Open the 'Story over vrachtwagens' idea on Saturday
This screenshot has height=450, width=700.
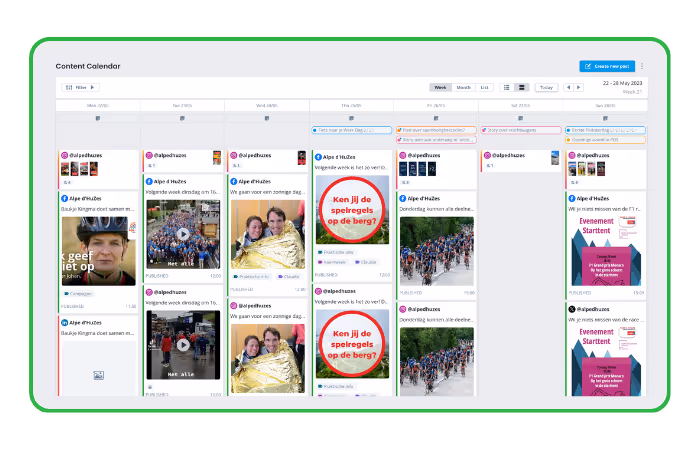click(x=521, y=130)
